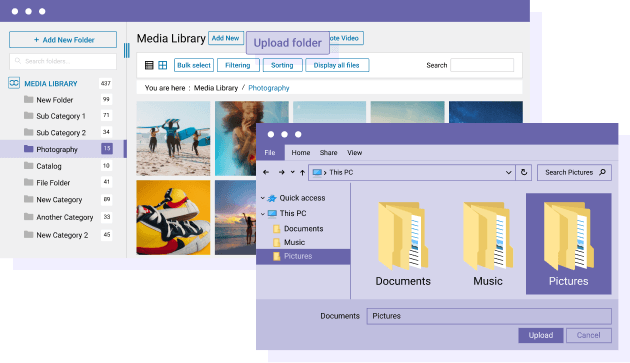This screenshot has height=363, width=630.
Task: Select Documents in the file dialog tree
Action: point(303,229)
